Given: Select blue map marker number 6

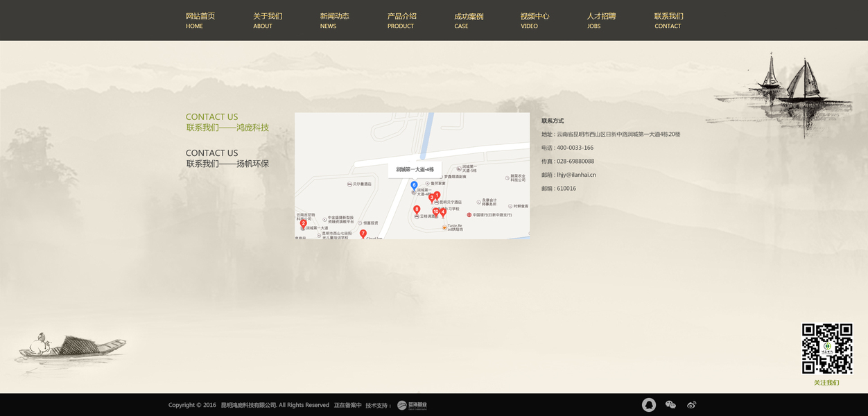Looking at the screenshot, I should pos(414,186).
